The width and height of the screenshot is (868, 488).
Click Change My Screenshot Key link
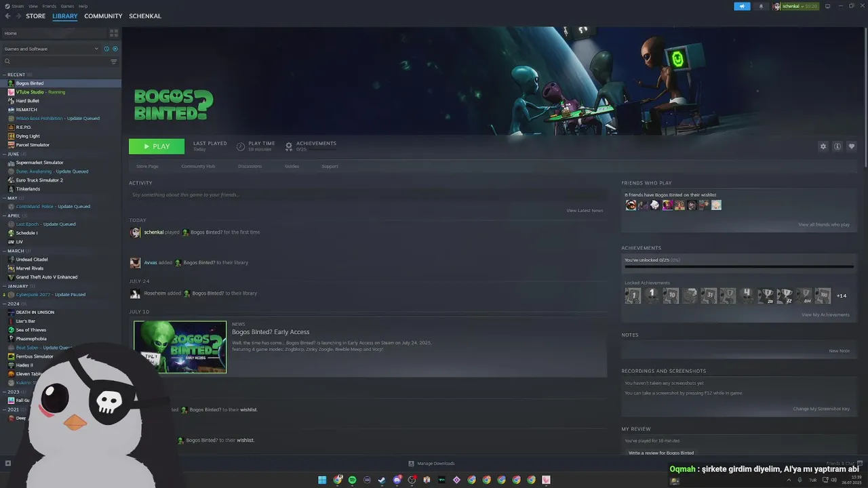pyautogui.click(x=821, y=409)
